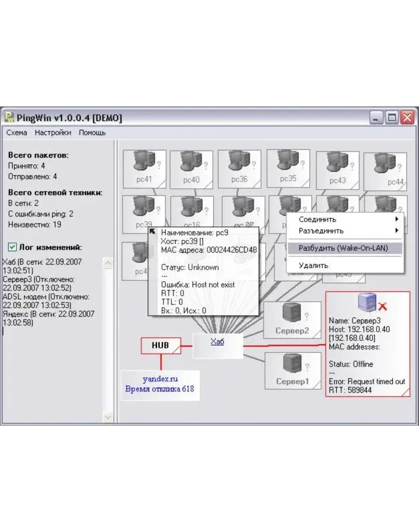Click the pc36 computer icon
The image size is (419, 532).
[x=239, y=162]
